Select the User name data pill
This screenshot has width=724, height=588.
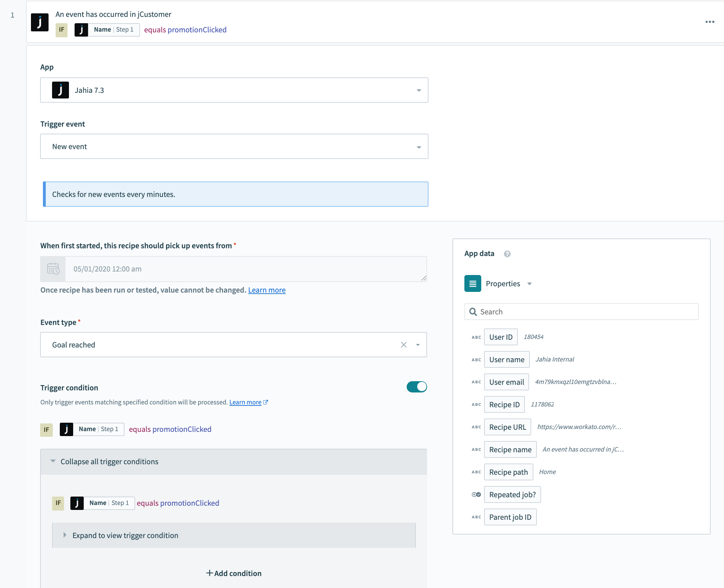click(x=507, y=359)
